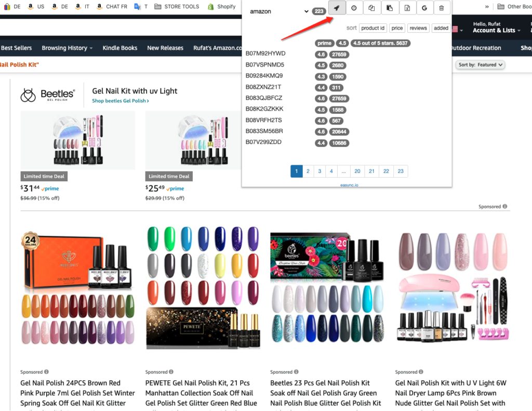This screenshot has height=411, width=532.
Task: Sort list by product id
Action: coord(373,28)
